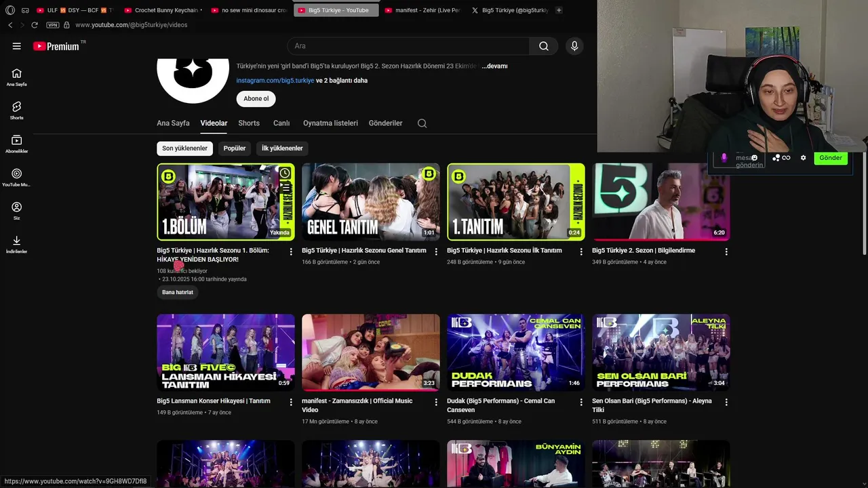868x488 pixels.
Task: Select the Videolar channel tab
Action: [214, 123]
